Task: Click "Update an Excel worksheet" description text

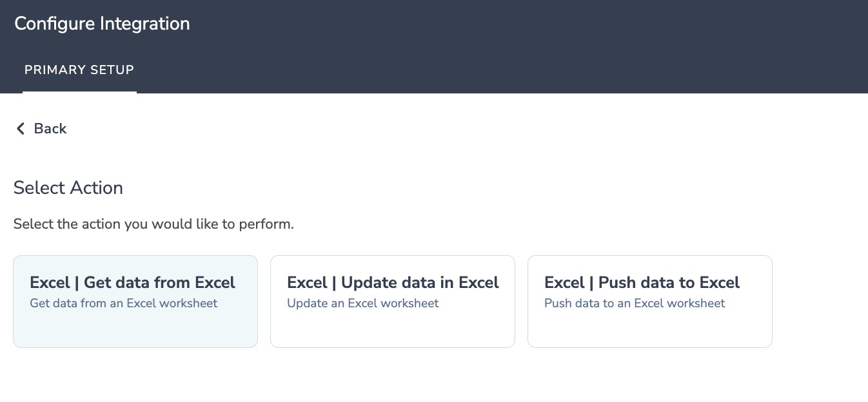Action: (x=362, y=303)
